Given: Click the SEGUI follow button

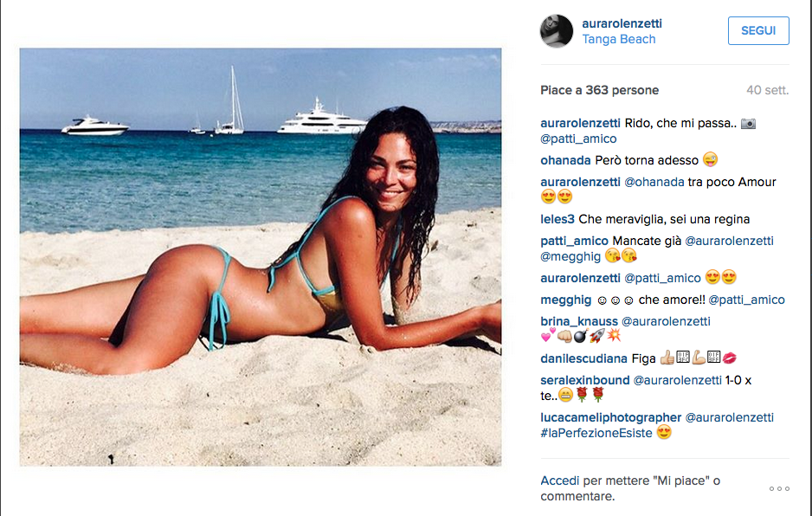Looking at the screenshot, I should (x=758, y=30).
